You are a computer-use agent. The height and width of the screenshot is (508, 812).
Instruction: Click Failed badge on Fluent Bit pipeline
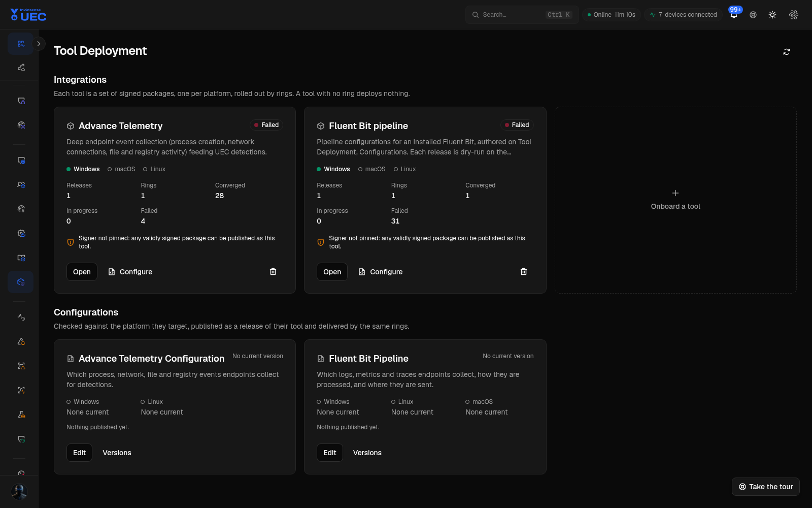tap(517, 125)
